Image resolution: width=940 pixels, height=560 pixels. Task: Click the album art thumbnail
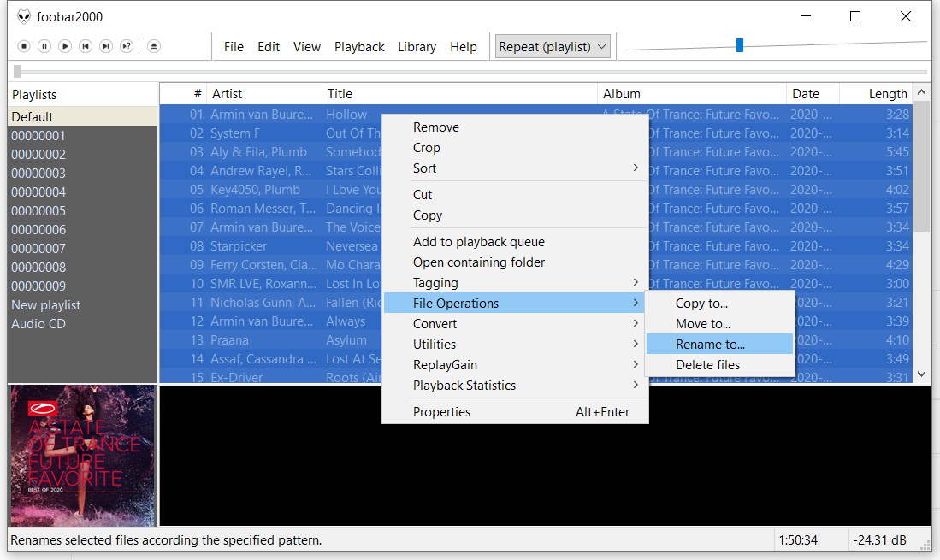click(83, 455)
